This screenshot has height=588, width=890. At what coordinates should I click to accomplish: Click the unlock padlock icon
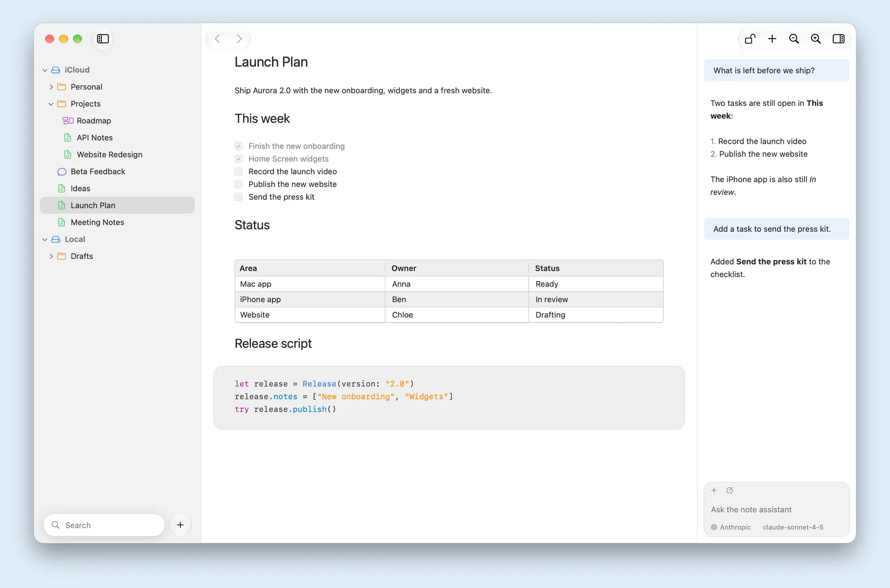tap(750, 39)
